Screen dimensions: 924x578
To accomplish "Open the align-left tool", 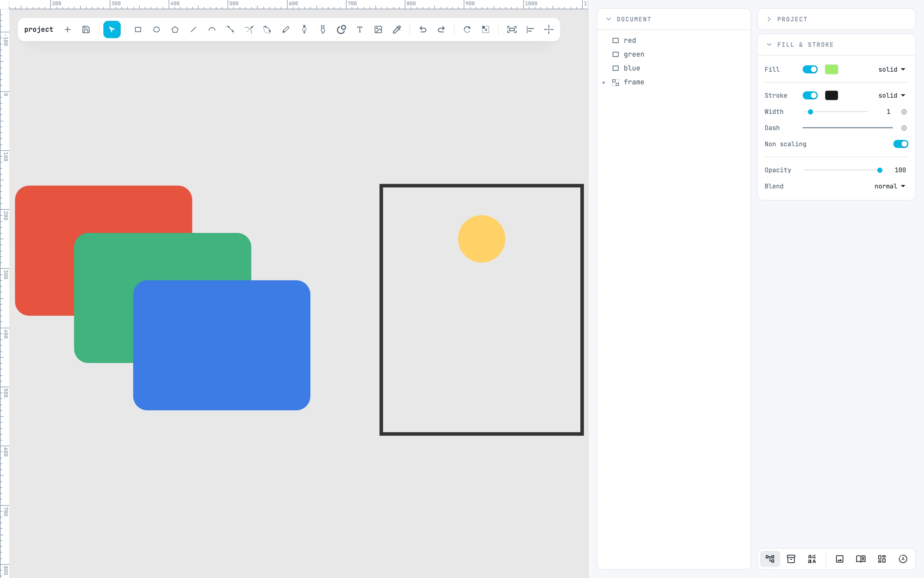I will [530, 29].
